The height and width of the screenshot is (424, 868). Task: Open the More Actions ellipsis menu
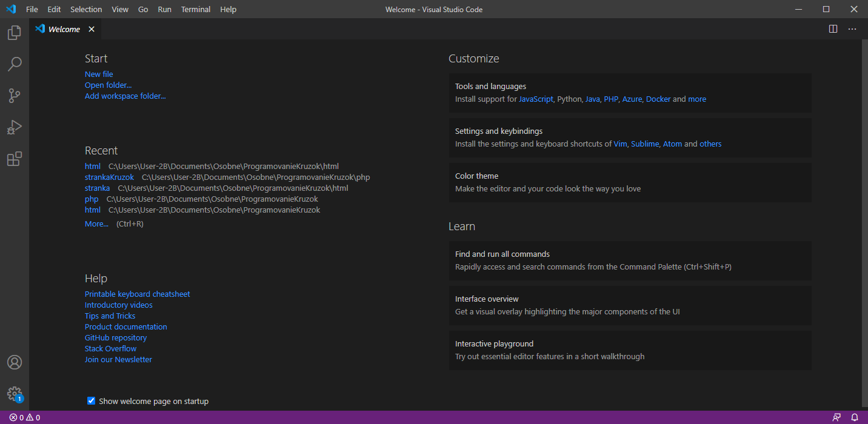[x=852, y=29]
